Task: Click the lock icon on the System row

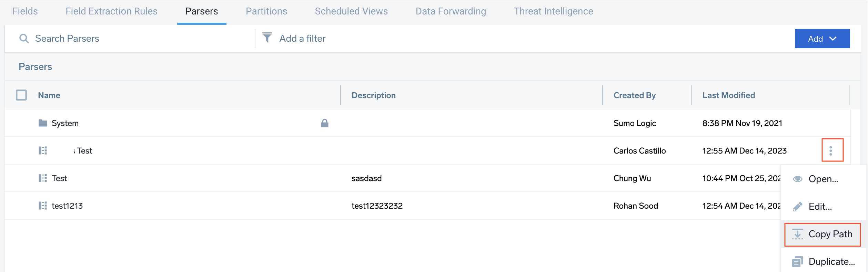Action: pos(324,123)
